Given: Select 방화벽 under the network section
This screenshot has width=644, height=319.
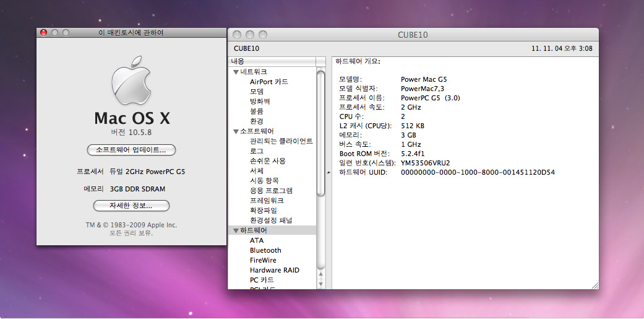Looking at the screenshot, I should [x=260, y=102].
